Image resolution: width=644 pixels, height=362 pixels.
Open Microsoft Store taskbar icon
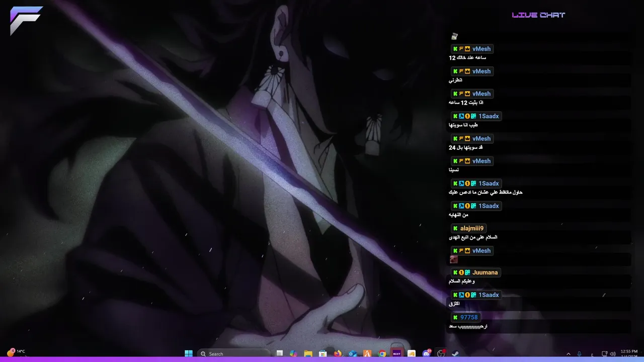coord(323,354)
